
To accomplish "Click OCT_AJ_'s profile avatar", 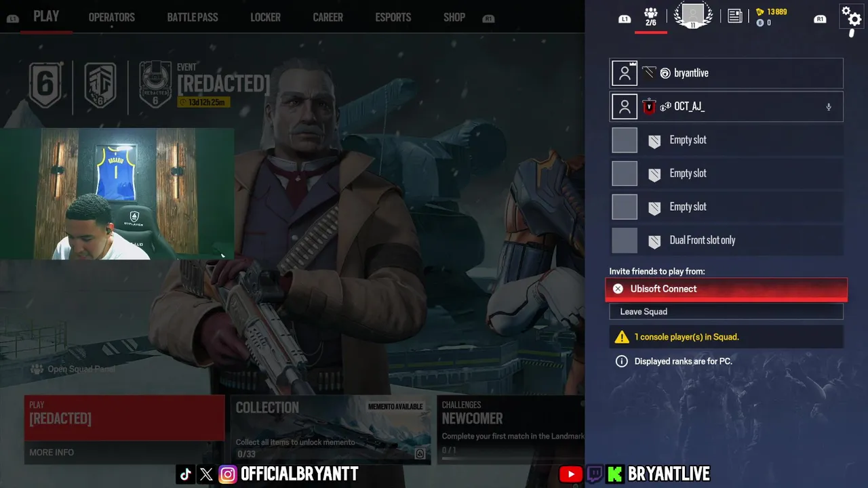I will tap(625, 106).
